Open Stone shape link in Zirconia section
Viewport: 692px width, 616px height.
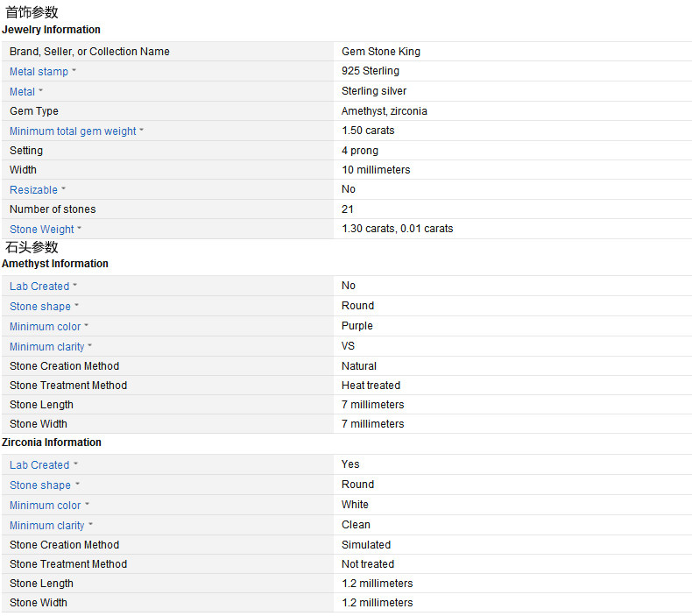pos(40,485)
